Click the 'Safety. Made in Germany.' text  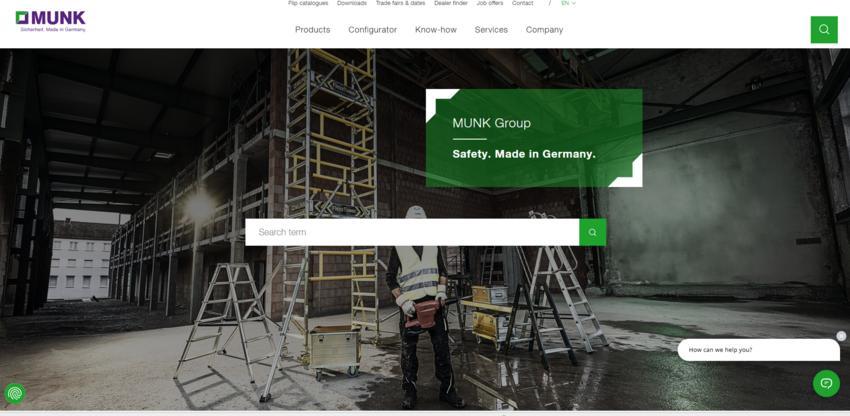click(x=524, y=154)
